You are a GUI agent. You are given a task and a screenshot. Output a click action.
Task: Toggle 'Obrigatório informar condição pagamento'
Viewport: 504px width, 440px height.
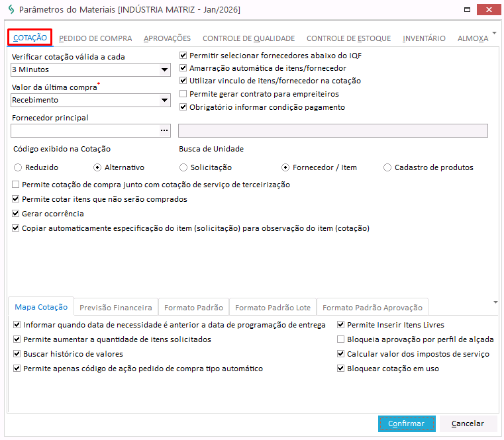pyautogui.click(x=183, y=107)
